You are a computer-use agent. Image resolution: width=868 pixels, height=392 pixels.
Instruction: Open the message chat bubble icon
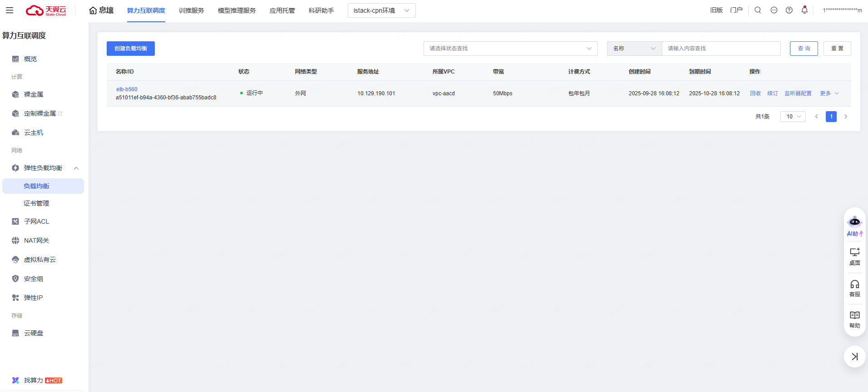774,10
